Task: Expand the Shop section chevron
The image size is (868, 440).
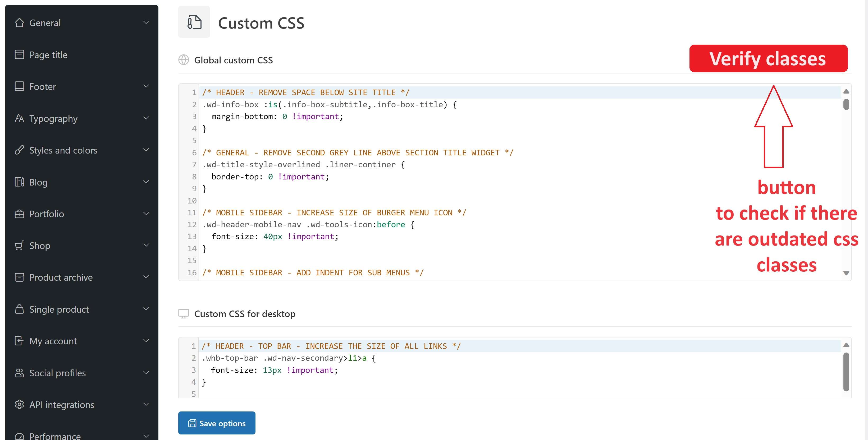Action: click(x=146, y=245)
